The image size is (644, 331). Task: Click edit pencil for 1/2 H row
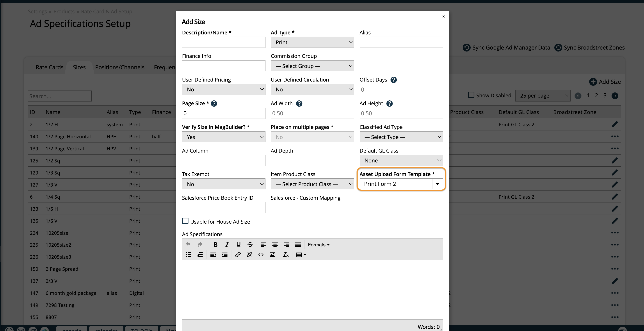coord(615,124)
